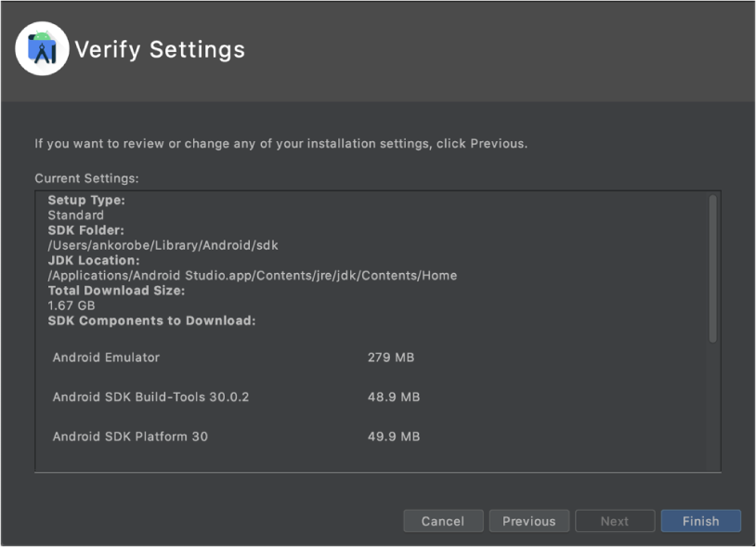This screenshot has height=547, width=756.
Task: Click the 48.9 MB size value
Action: (394, 397)
